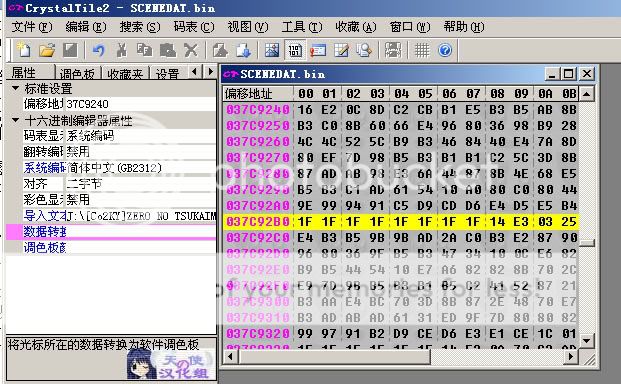This screenshot has height=384, width=621.
Task: Toggle the grid display toolbar icon
Action: click(421, 50)
